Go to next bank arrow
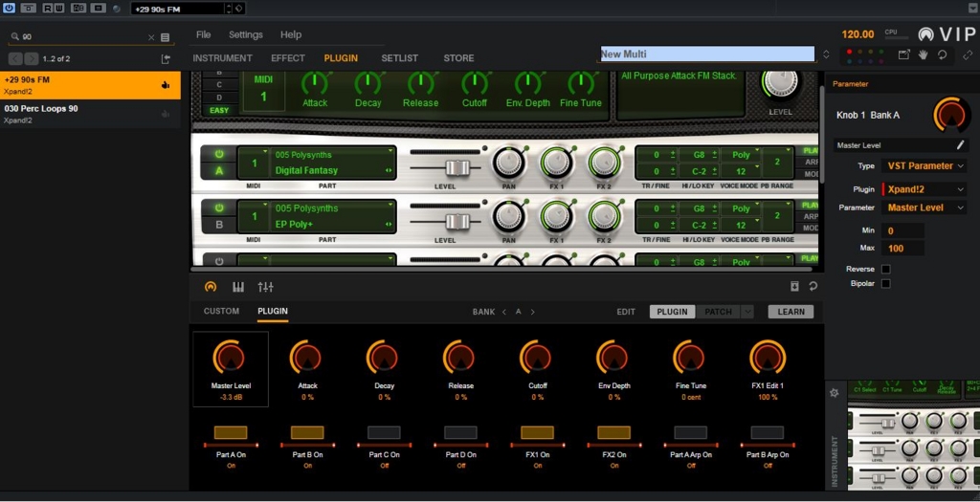980x502 pixels. (532, 312)
